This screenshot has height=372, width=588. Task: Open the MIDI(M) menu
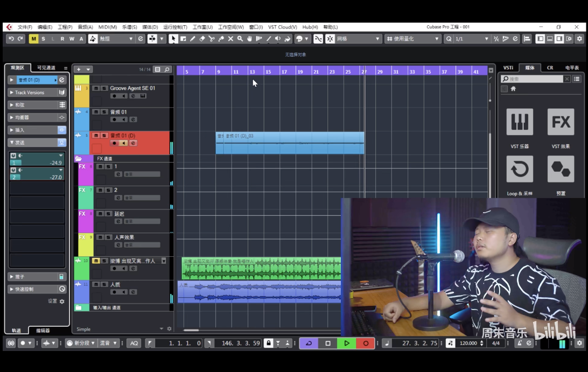tap(108, 27)
